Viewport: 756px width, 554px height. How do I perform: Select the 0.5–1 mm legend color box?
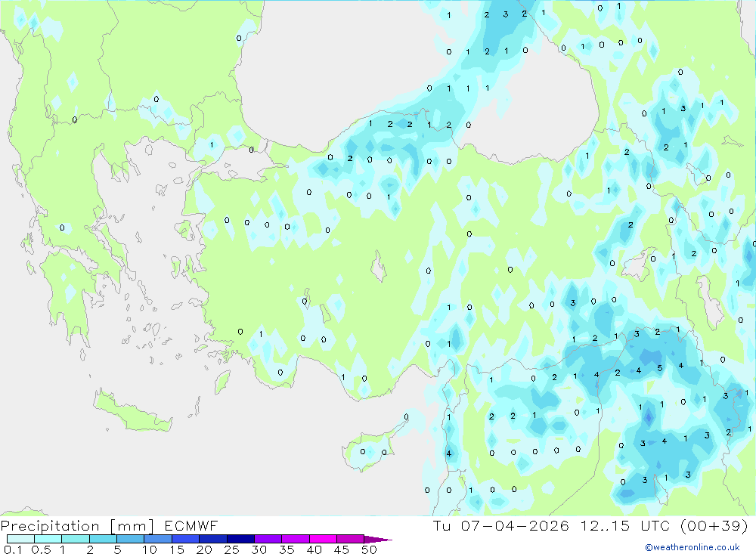click(x=48, y=539)
